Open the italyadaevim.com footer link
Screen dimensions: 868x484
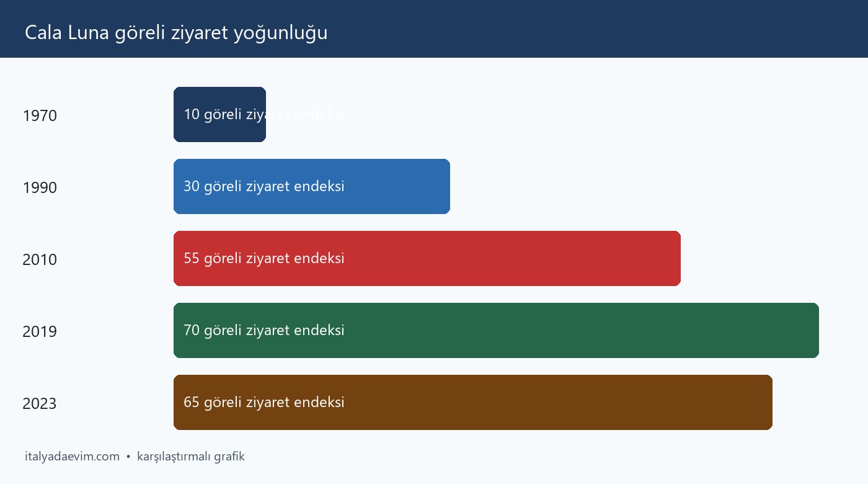coord(72,457)
